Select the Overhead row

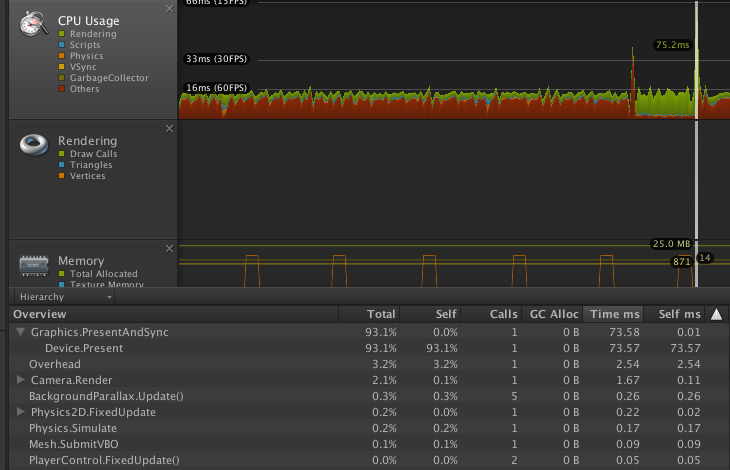click(370, 364)
